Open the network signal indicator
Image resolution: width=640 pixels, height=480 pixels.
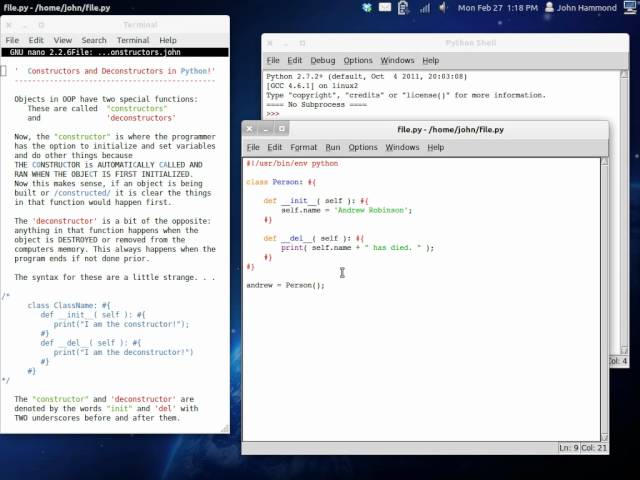(425, 8)
